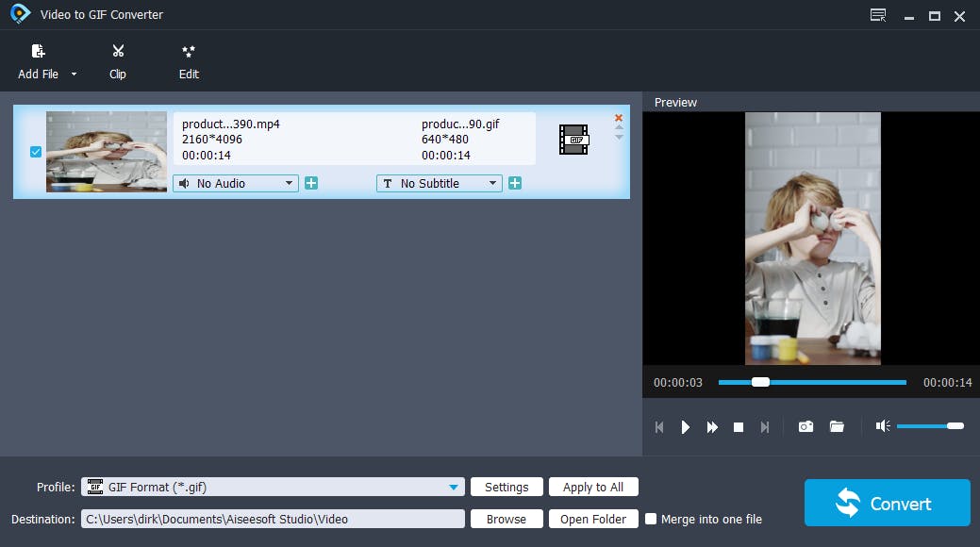
Task: Click the Add File toolbar button
Action: (38, 62)
